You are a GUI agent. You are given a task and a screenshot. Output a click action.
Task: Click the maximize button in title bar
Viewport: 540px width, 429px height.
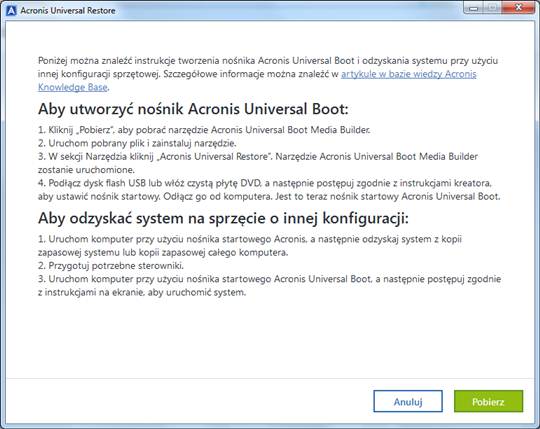492,8
